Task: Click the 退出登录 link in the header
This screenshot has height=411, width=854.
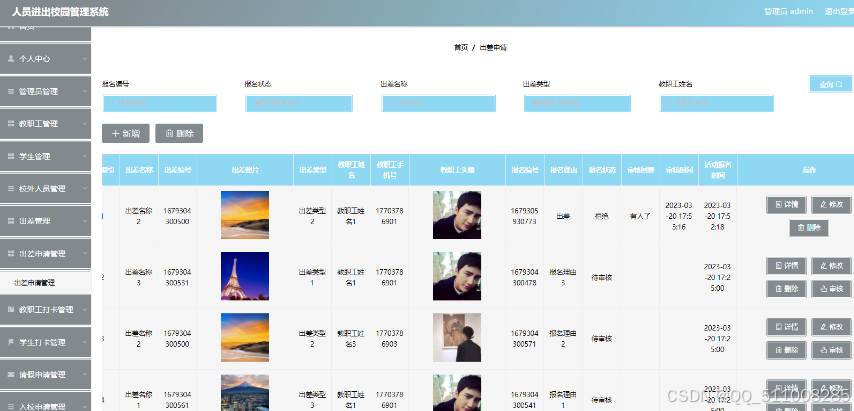Action: pos(839,11)
